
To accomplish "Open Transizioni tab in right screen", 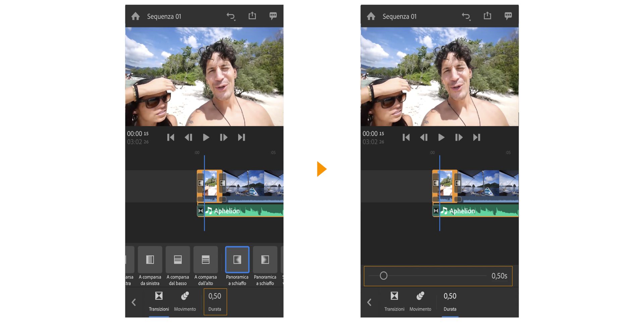I will pos(394,301).
